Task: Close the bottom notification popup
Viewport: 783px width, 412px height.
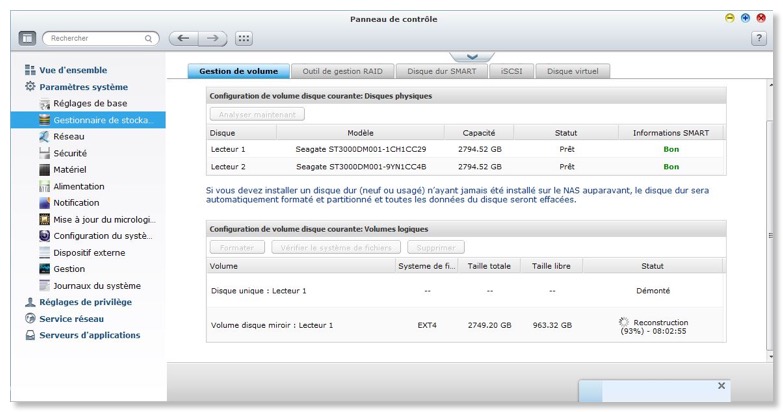Action: (721, 385)
